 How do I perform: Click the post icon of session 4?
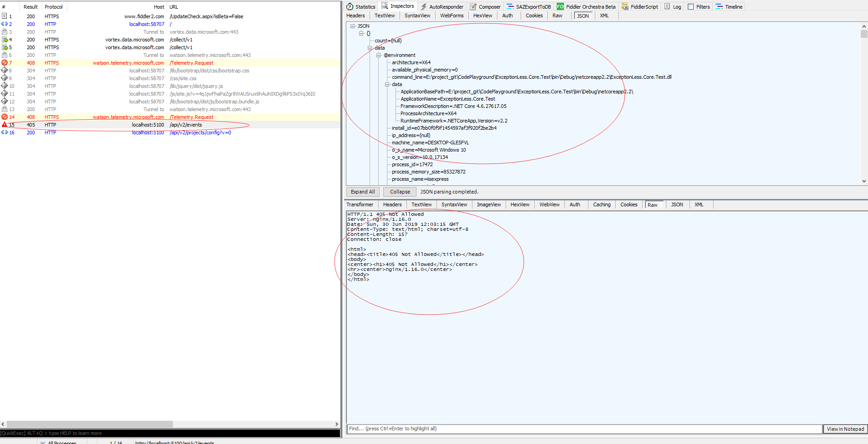pos(5,39)
